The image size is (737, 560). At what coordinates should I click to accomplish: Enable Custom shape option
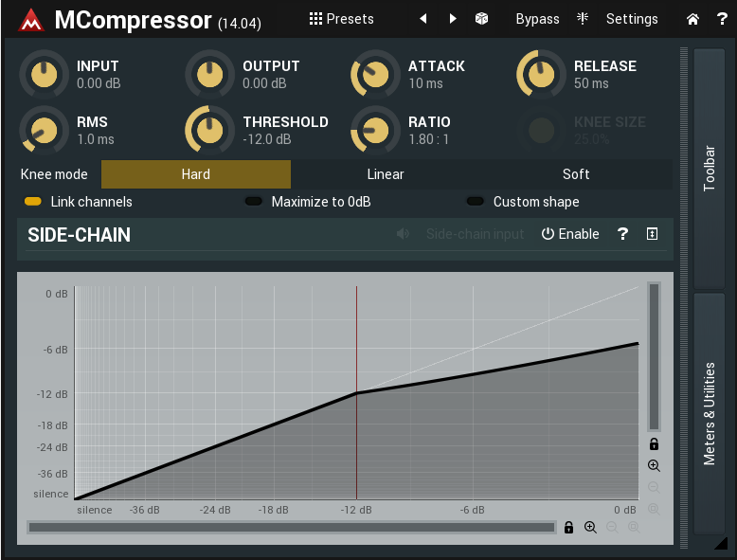476,201
